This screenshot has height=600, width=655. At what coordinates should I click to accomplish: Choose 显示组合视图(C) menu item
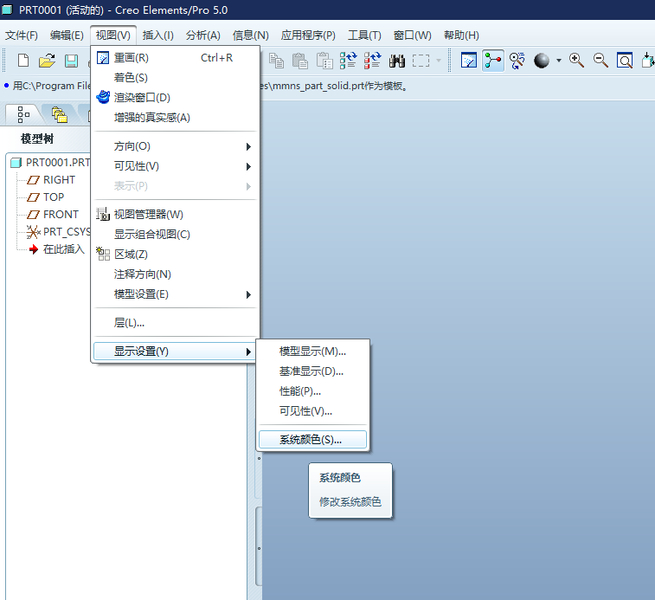(175, 234)
